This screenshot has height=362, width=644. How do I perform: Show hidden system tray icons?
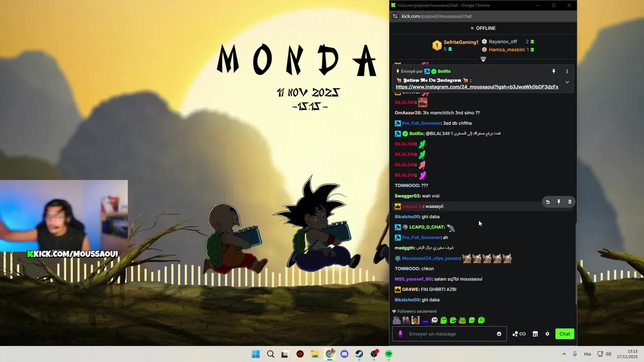click(564, 354)
